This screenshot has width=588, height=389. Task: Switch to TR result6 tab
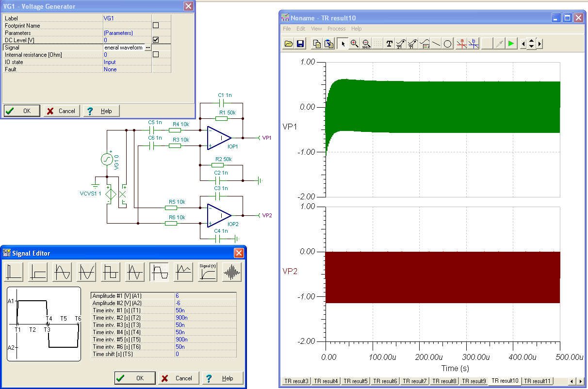(385, 381)
